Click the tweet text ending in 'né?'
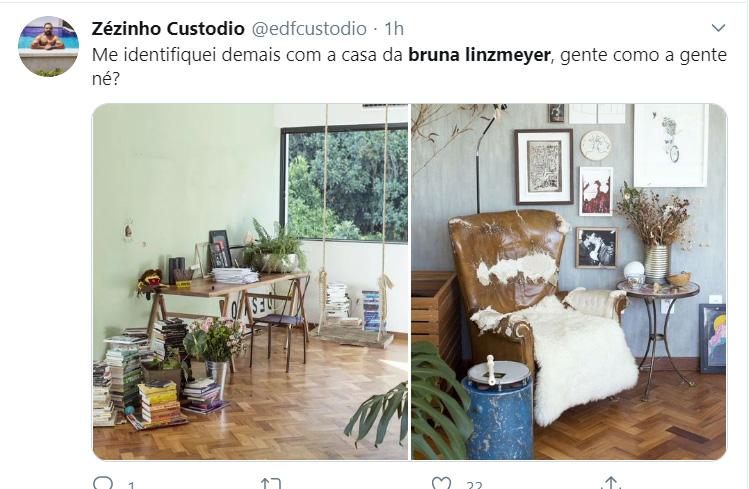 (x=409, y=66)
